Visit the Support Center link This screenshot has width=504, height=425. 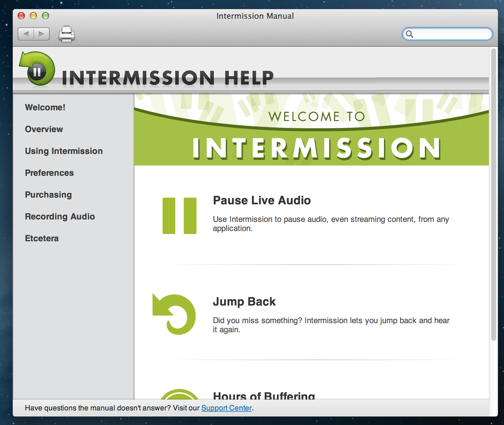[227, 408]
